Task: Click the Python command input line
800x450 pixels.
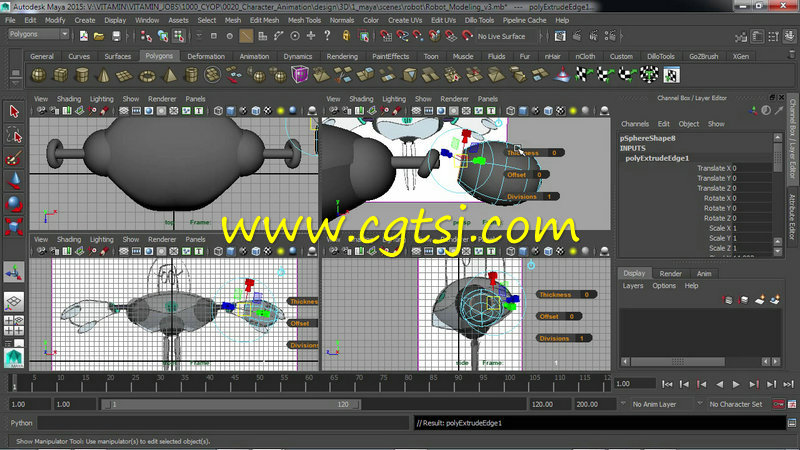Action: (223, 423)
